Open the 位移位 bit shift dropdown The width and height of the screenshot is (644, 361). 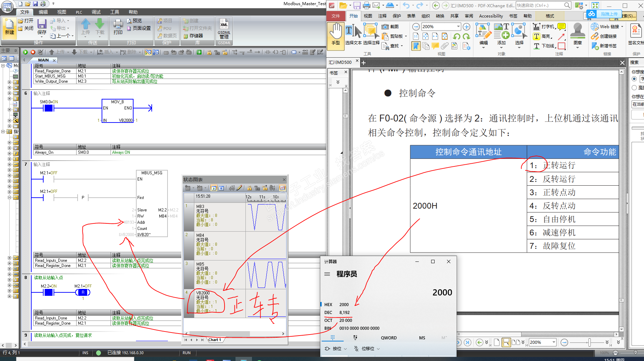(x=367, y=349)
